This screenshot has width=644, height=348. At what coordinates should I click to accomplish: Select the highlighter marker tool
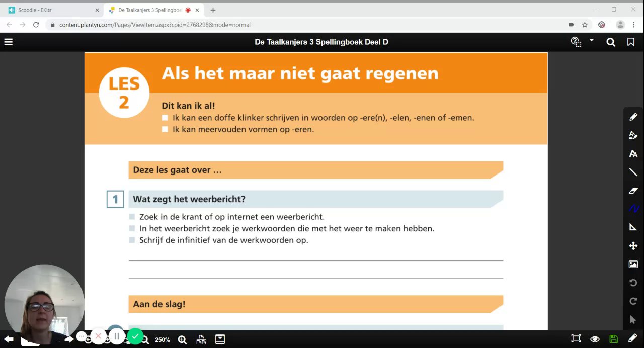pos(633,135)
